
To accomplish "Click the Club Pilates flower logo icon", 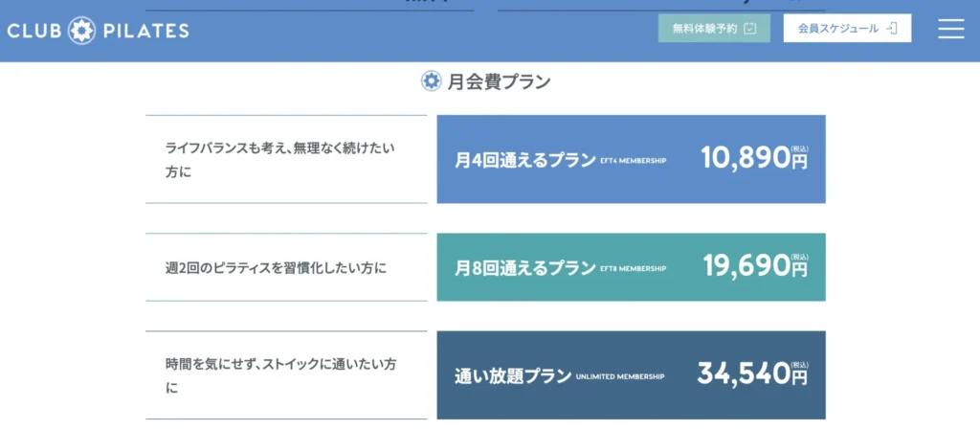I will point(83,31).
